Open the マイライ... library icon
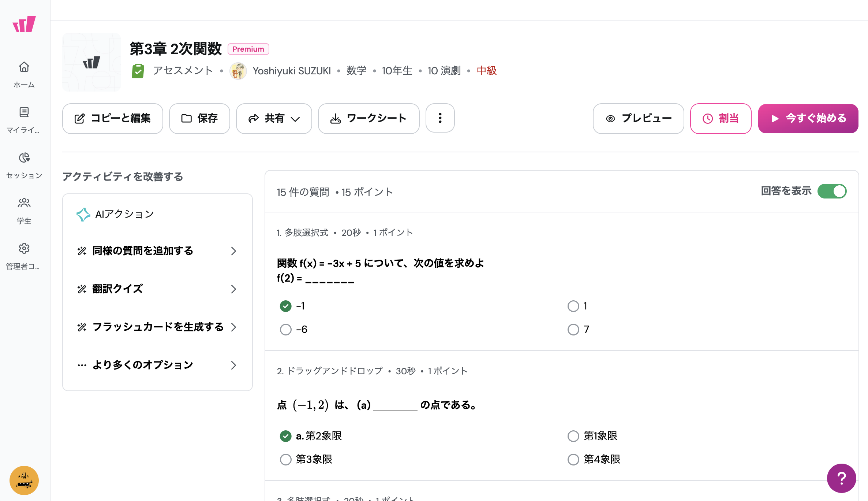 (x=24, y=112)
